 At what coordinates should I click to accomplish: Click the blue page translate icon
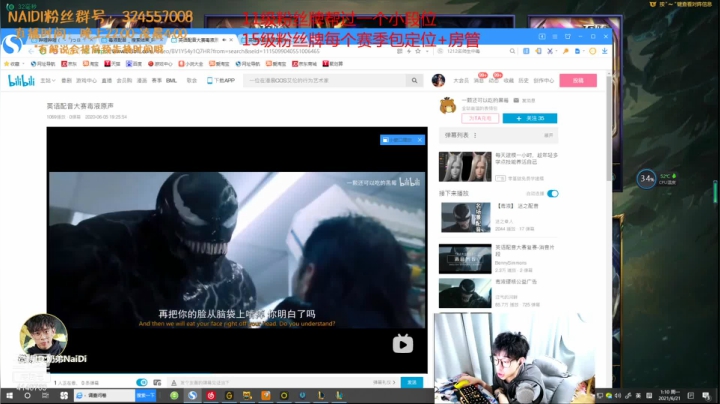(x=578, y=51)
